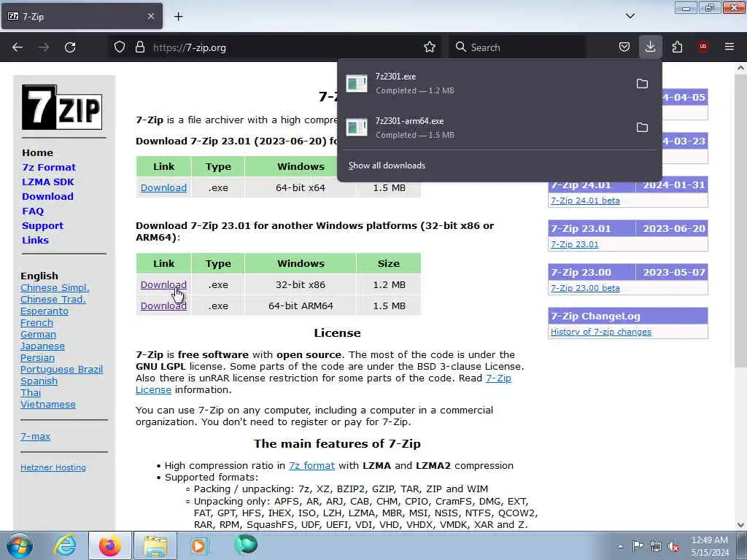The image size is (747, 560).
Task: Open the FAQ sidebar link
Action: coord(33,211)
